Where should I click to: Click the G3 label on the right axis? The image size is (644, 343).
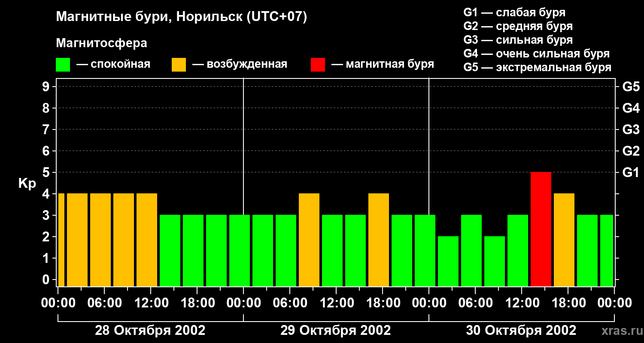pos(631,129)
